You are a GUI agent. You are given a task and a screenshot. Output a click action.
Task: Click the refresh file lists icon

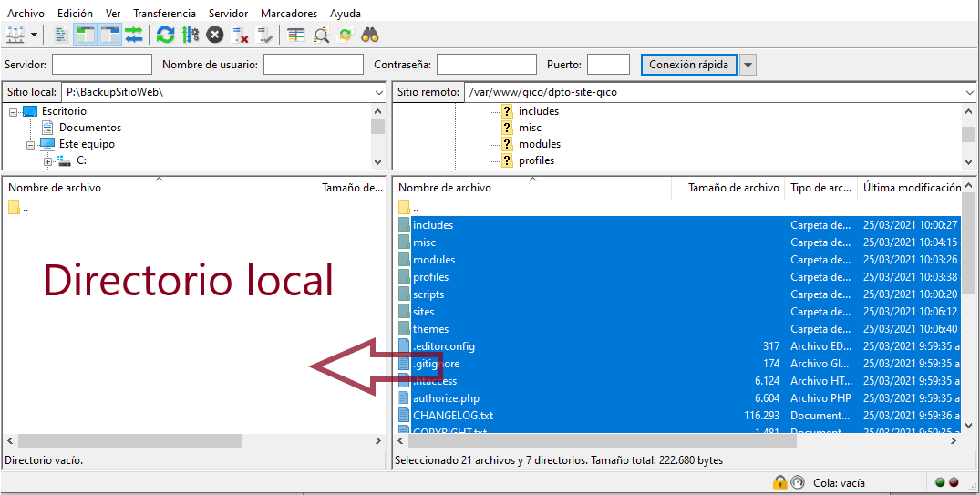coord(165,35)
